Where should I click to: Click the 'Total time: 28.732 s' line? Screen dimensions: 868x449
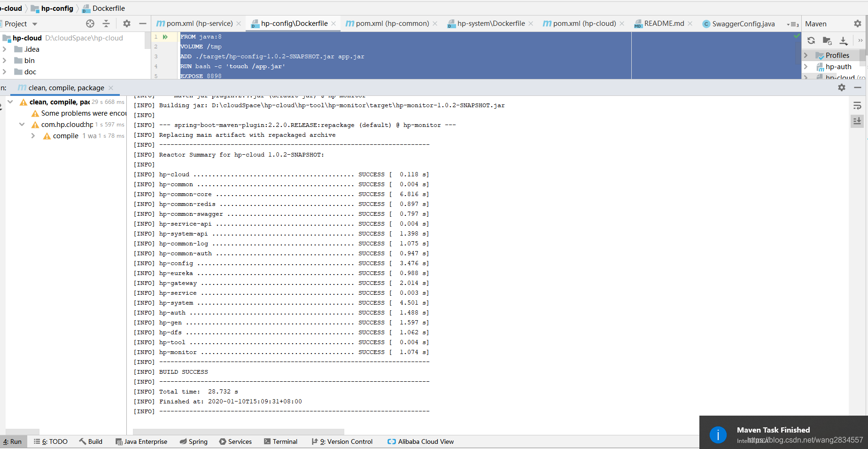point(198,392)
